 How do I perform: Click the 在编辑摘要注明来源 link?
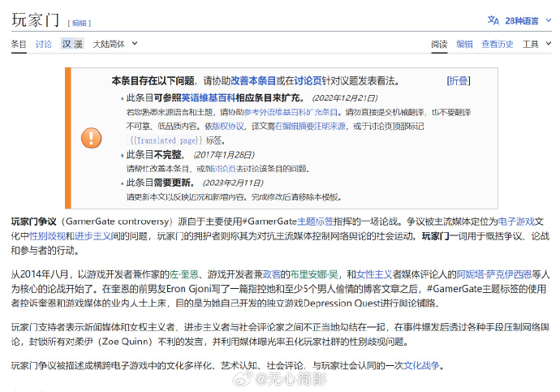(x=310, y=127)
